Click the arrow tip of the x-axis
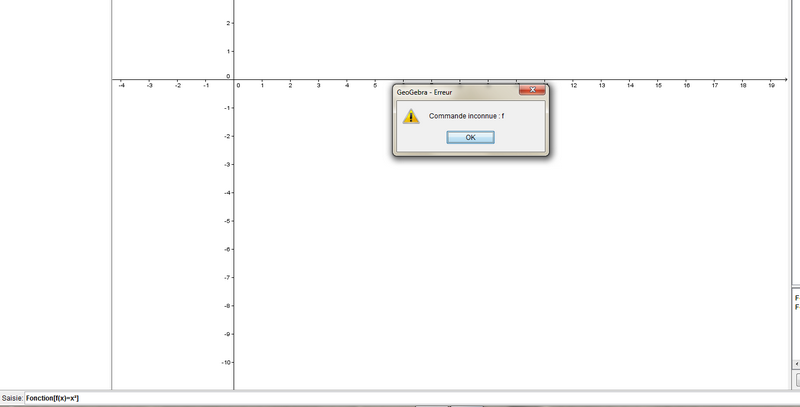Screen dimensions: 800x407 [x=783, y=79]
